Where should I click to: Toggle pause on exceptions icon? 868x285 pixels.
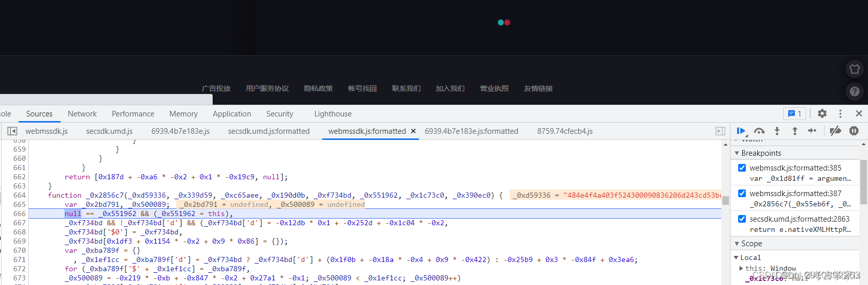click(x=854, y=131)
